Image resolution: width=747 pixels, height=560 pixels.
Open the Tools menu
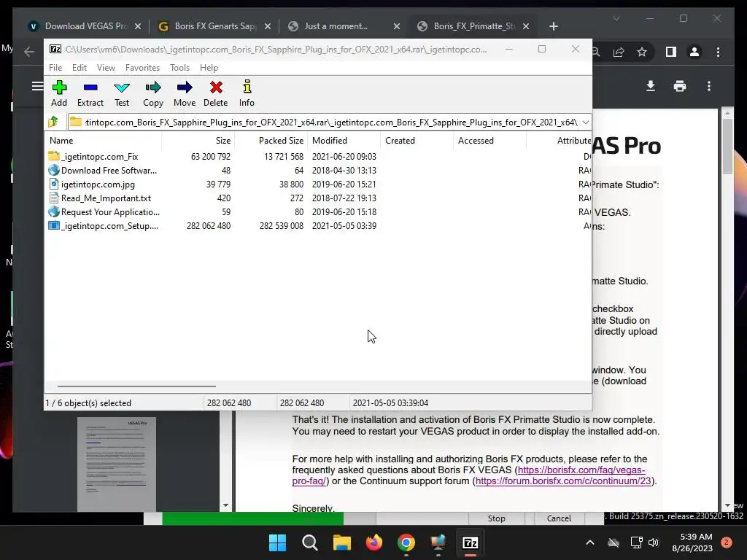tap(179, 68)
